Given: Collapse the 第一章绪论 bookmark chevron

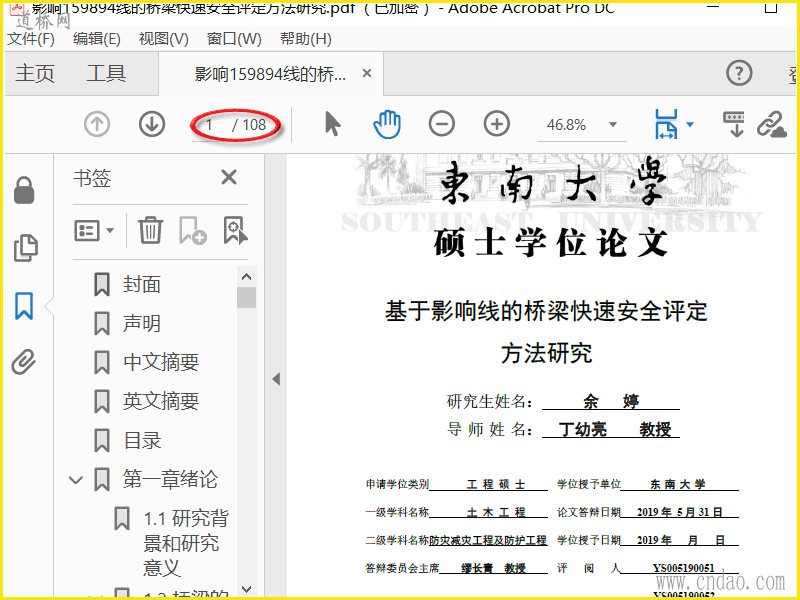Looking at the screenshot, I should click(76, 480).
